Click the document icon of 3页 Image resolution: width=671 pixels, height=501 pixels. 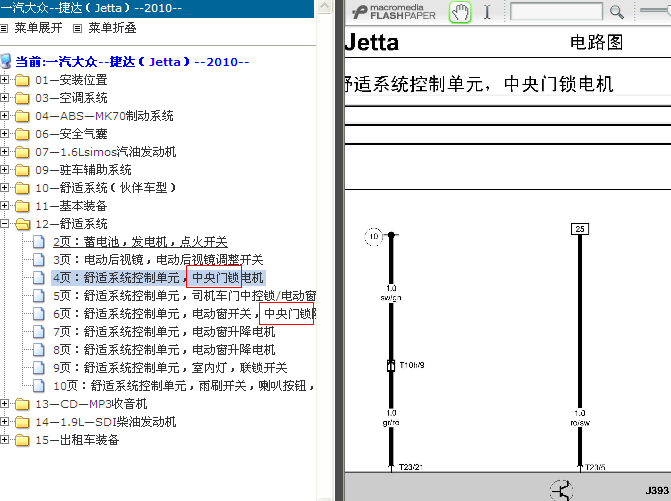pos(39,260)
